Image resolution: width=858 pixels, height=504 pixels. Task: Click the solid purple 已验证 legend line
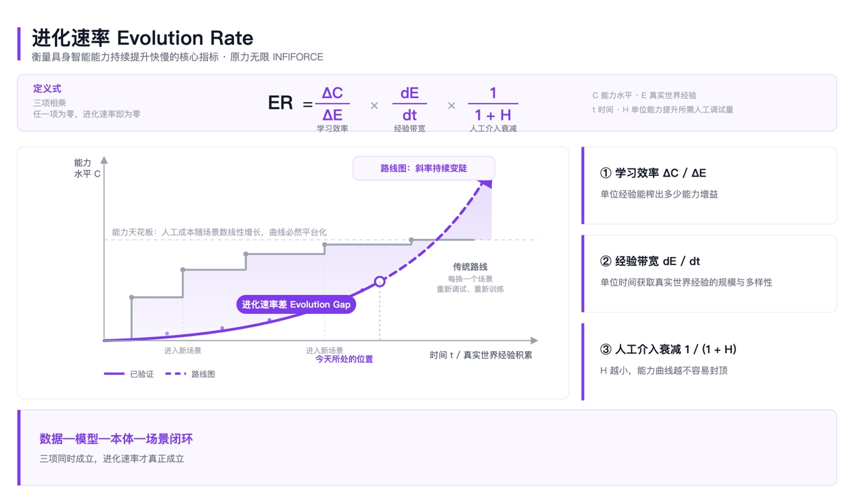(x=114, y=374)
